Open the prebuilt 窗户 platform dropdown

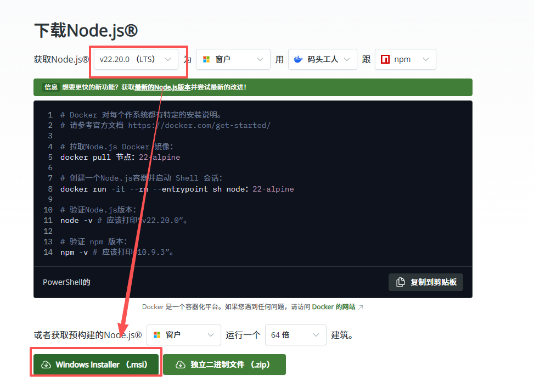coord(183,335)
